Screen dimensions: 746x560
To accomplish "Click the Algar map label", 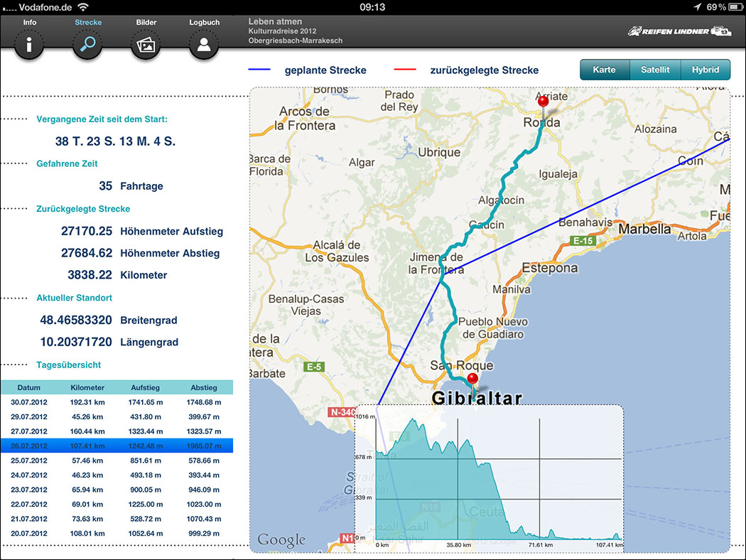I will (x=362, y=163).
